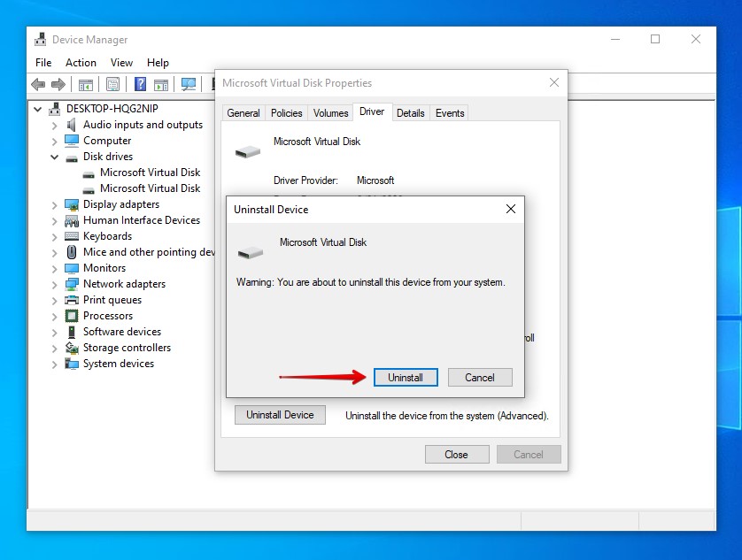Switch to the Events tab

coord(450,113)
